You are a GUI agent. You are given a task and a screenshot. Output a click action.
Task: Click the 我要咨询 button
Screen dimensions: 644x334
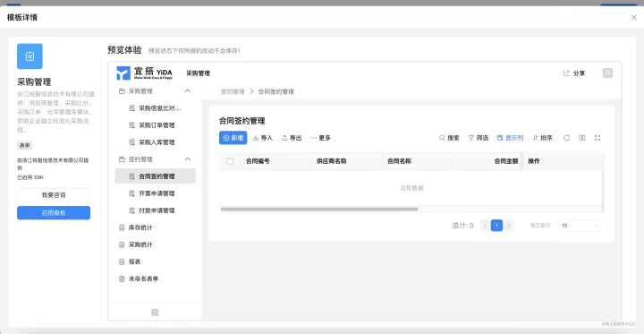(54, 195)
